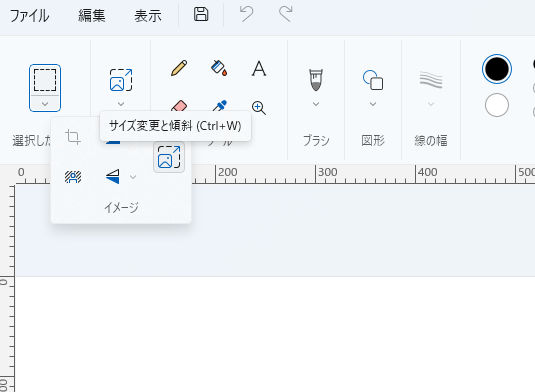This screenshot has width=535, height=392.
Task: Open the 編集 menu
Action: pyautogui.click(x=91, y=16)
